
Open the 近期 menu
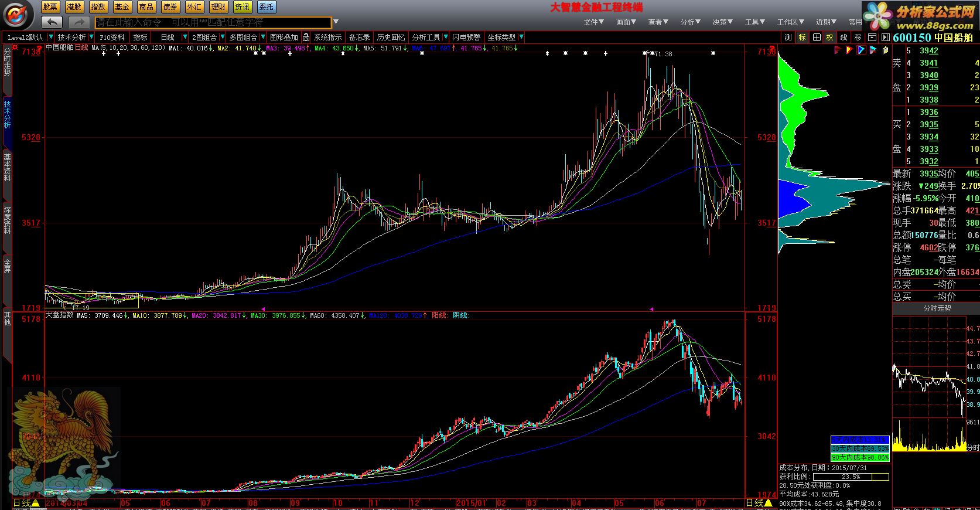pos(827,22)
